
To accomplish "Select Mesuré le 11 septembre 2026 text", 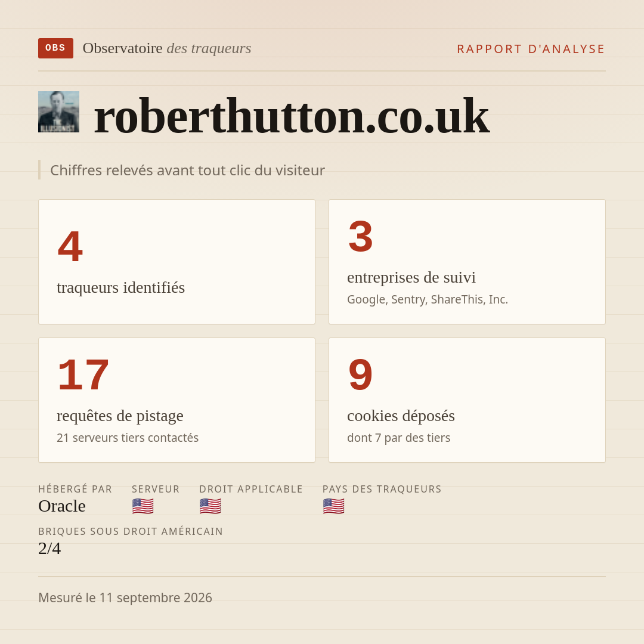I will (125, 597).
